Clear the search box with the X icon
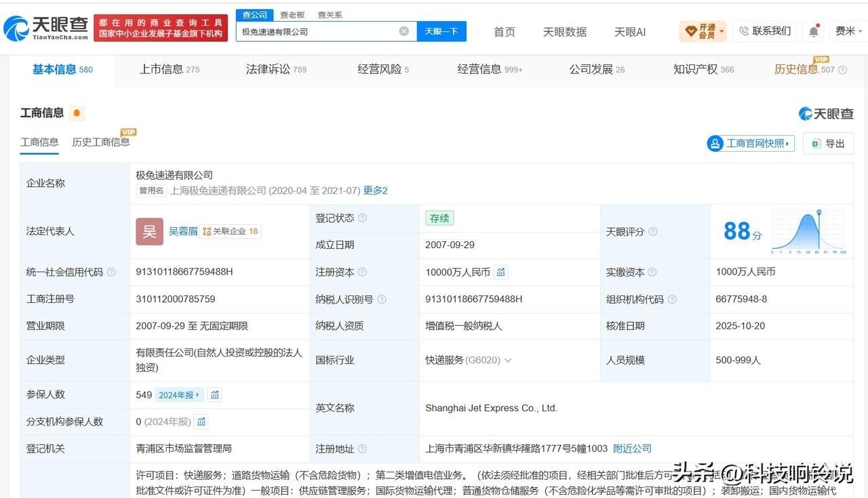This screenshot has width=868, height=498. pos(404,31)
